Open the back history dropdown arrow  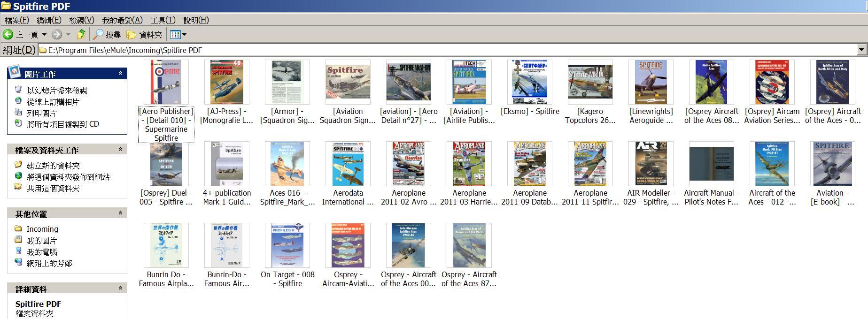(45, 35)
